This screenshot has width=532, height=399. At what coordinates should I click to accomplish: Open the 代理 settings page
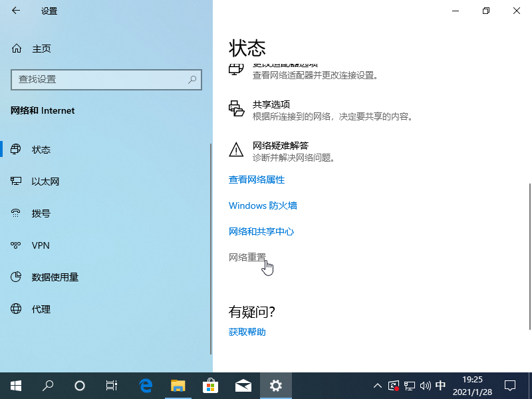[41, 309]
